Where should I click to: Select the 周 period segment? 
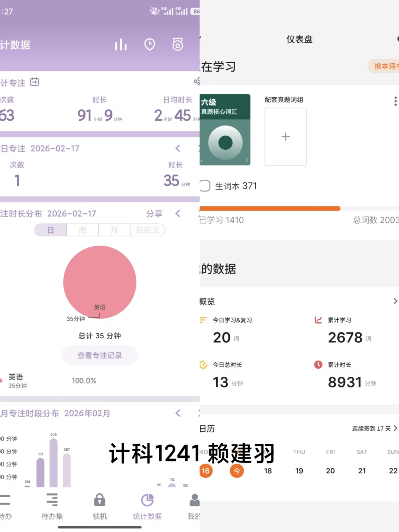[x=82, y=230]
